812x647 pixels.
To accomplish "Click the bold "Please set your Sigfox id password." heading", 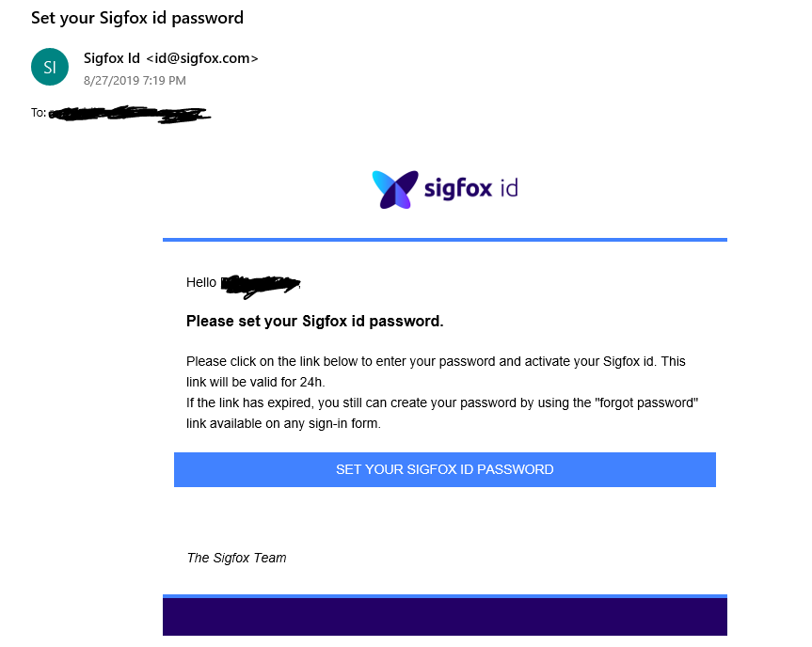I will coord(314,322).
